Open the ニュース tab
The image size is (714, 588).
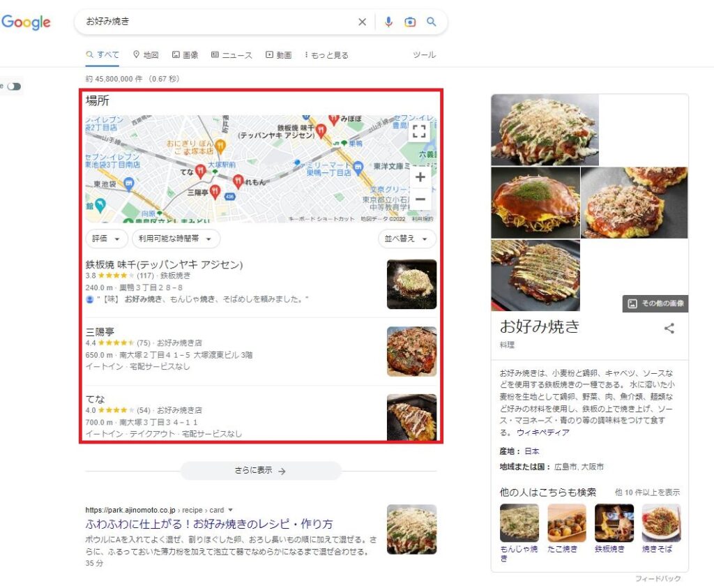[231, 54]
